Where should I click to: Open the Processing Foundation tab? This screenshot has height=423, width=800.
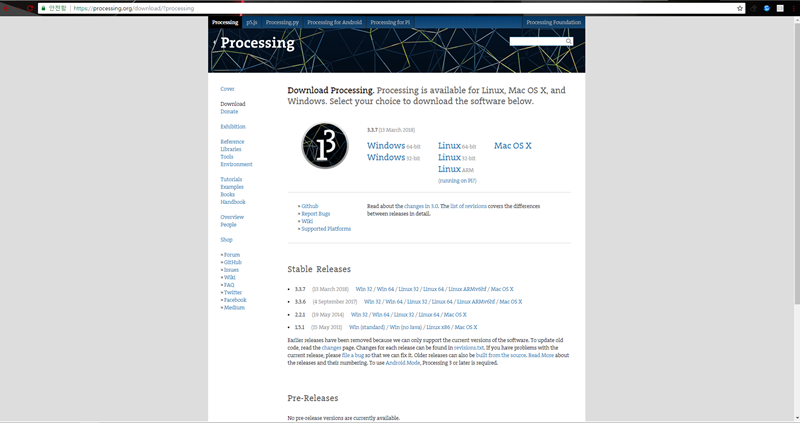pos(554,22)
